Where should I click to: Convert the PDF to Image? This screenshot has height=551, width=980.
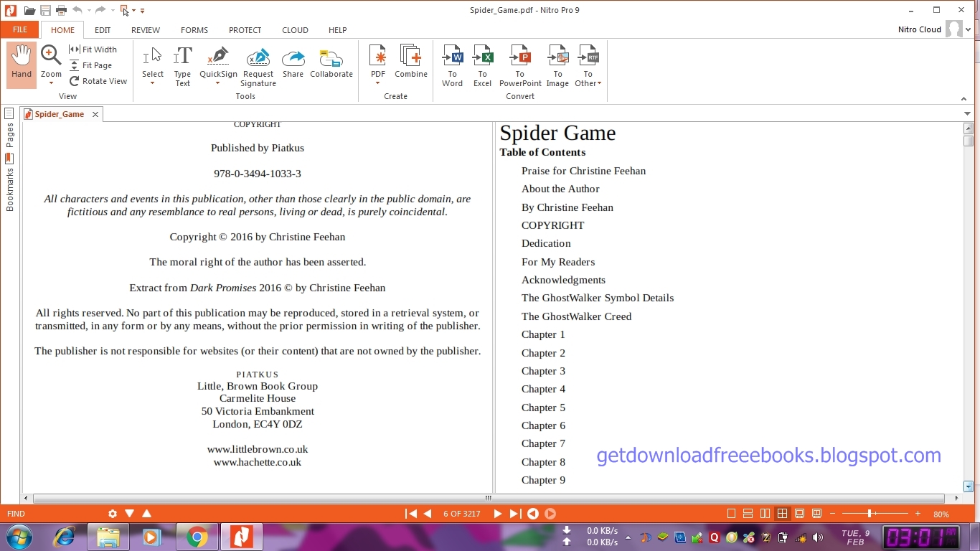pos(557,66)
